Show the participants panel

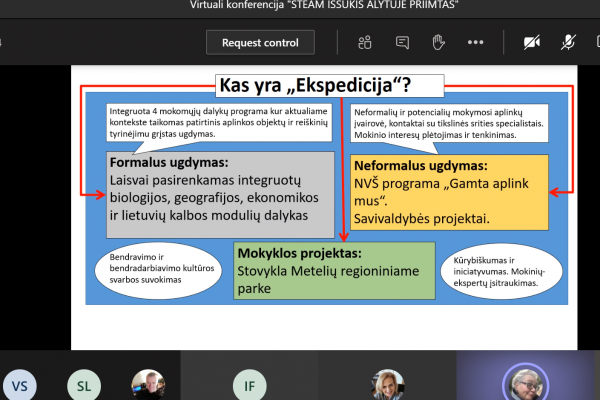pos(365,42)
